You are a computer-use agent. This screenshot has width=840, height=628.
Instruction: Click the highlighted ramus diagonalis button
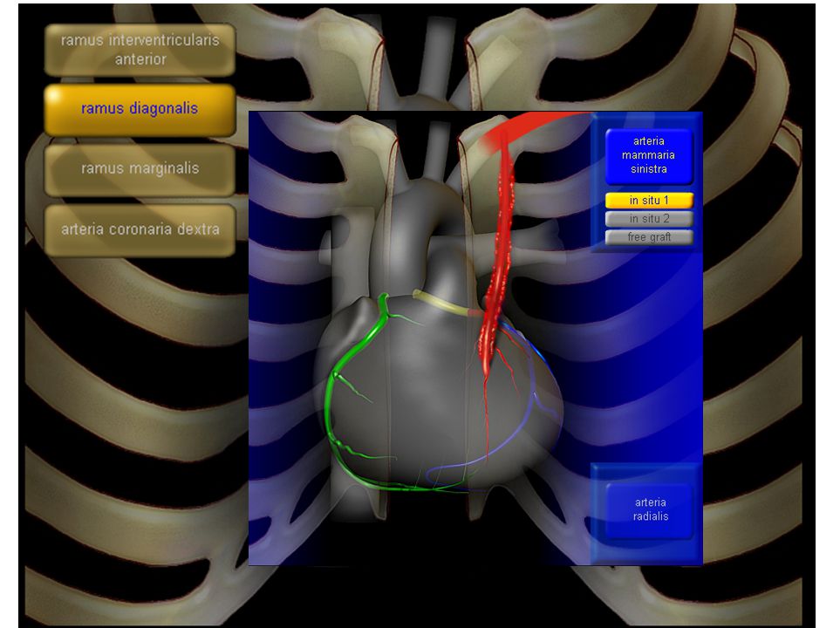[140, 109]
